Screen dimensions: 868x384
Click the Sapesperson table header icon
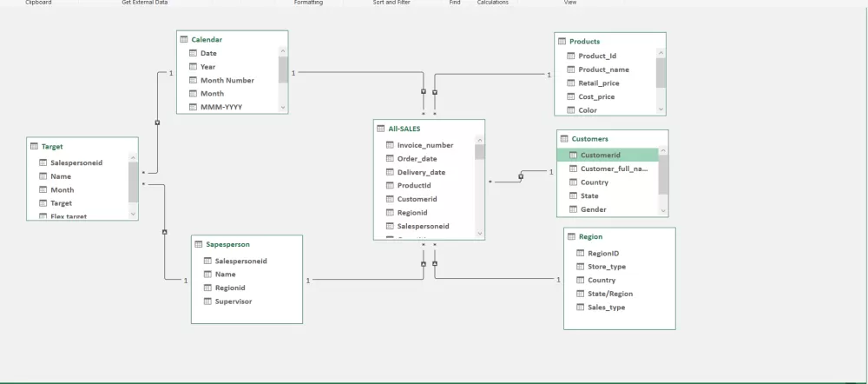[x=198, y=244]
